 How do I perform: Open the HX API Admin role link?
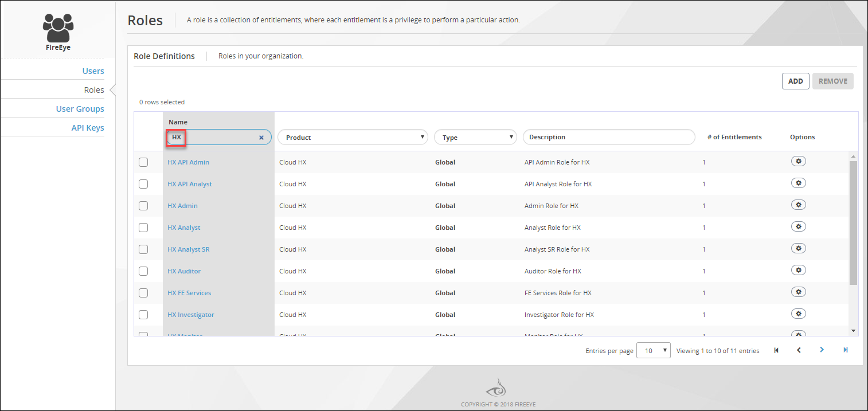click(188, 162)
